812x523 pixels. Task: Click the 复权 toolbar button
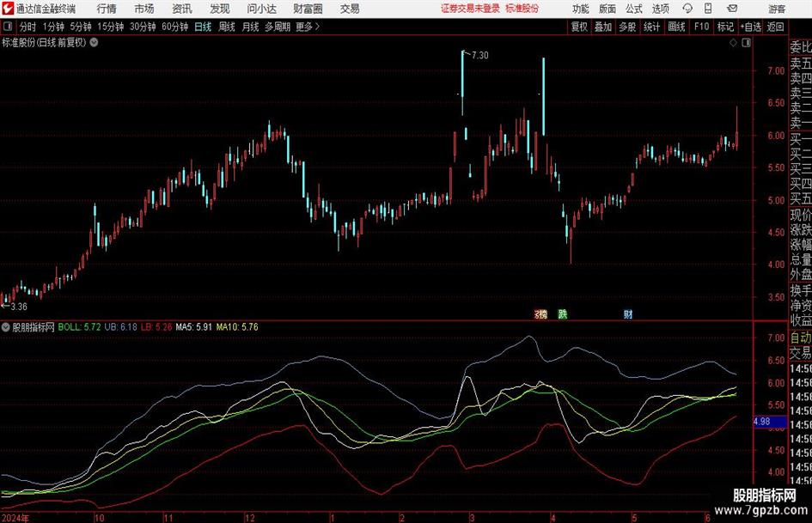click(x=579, y=27)
